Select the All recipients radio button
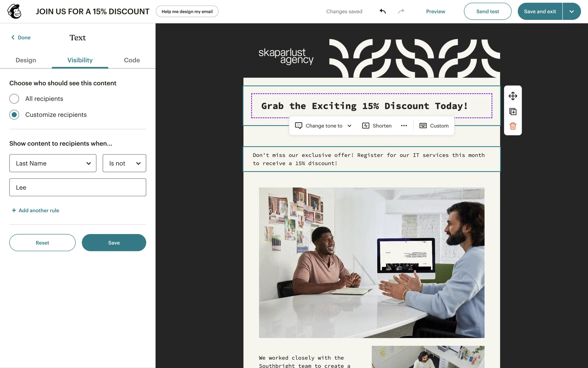 coord(14,99)
